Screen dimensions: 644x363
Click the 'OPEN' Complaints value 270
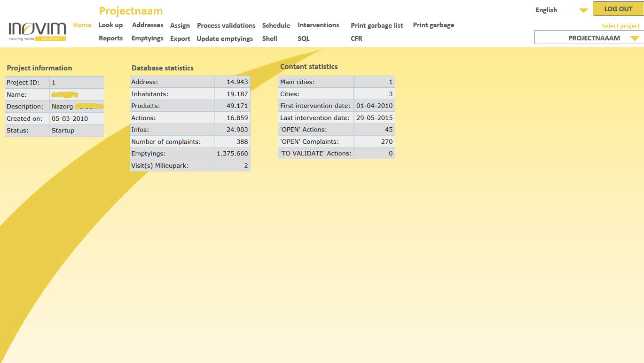[387, 141]
